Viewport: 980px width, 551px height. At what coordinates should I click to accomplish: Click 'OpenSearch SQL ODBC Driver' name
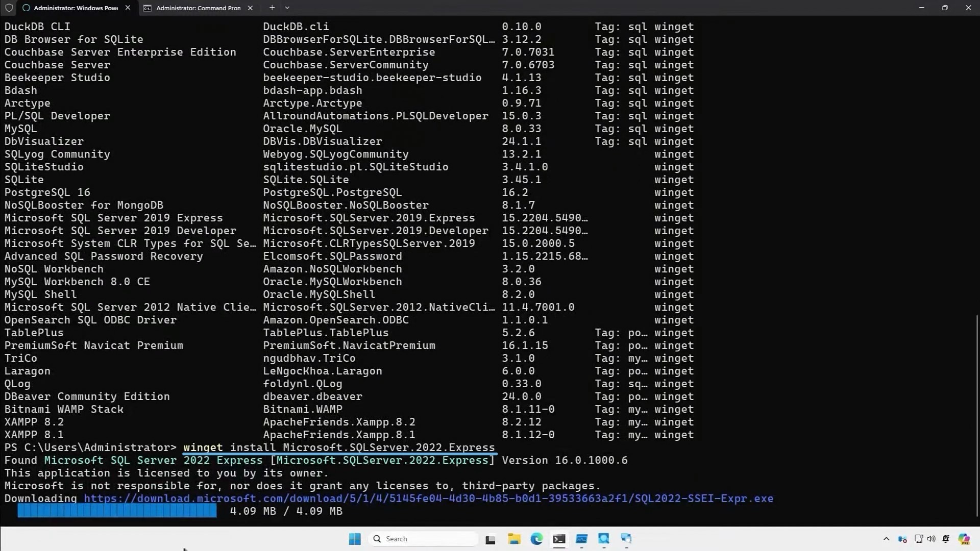[90, 320]
